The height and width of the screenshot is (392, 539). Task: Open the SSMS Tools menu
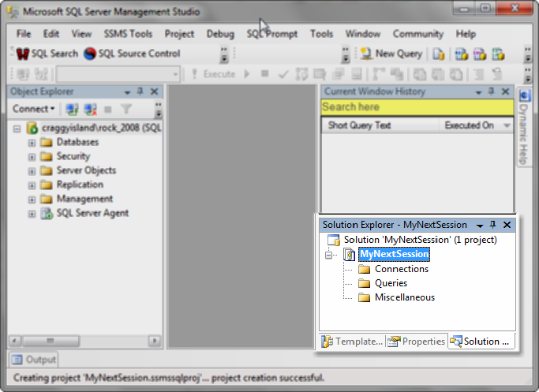128,34
